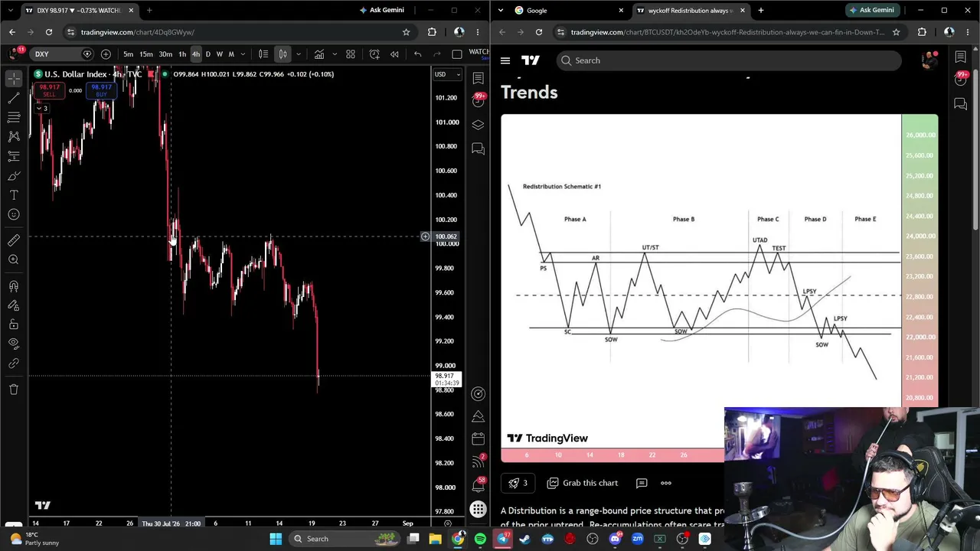
Task: Boost the idea with rocket button
Action: 518,483
